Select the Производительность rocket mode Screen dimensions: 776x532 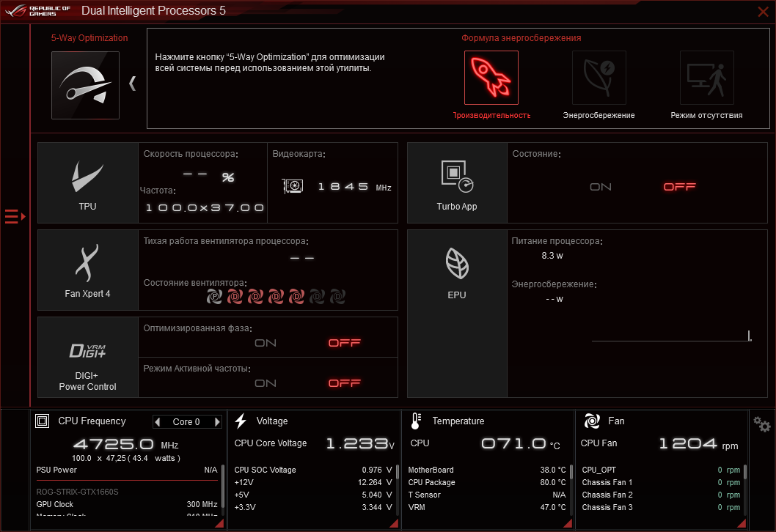coord(491,78)
